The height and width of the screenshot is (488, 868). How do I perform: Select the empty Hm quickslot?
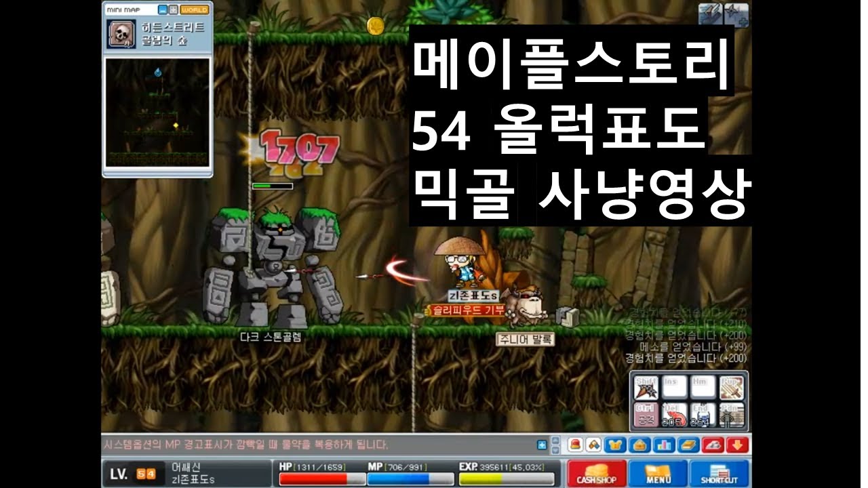tap(703, 388)
